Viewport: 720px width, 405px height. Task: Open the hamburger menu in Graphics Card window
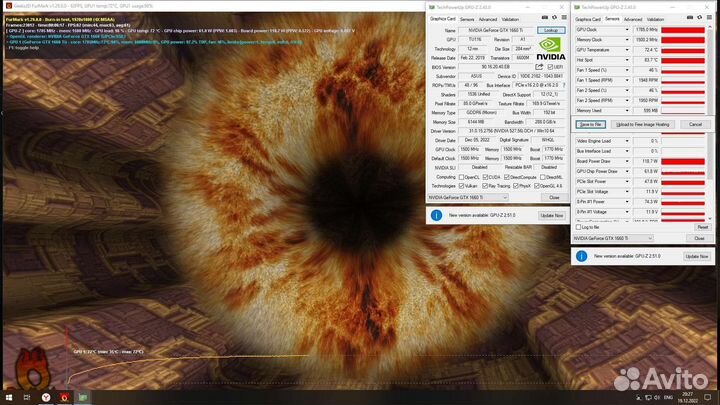(x=564, y=17)
